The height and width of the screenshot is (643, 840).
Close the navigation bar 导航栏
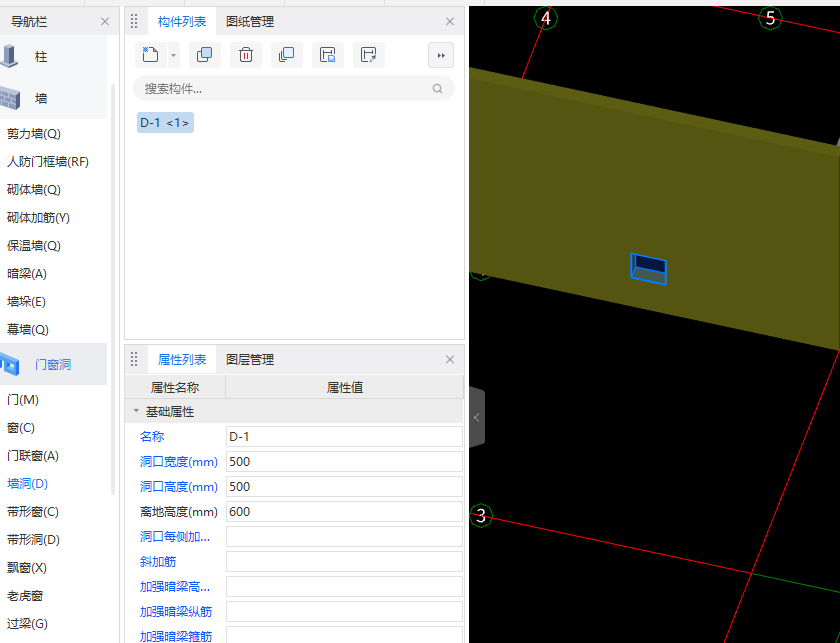[105, 21]
